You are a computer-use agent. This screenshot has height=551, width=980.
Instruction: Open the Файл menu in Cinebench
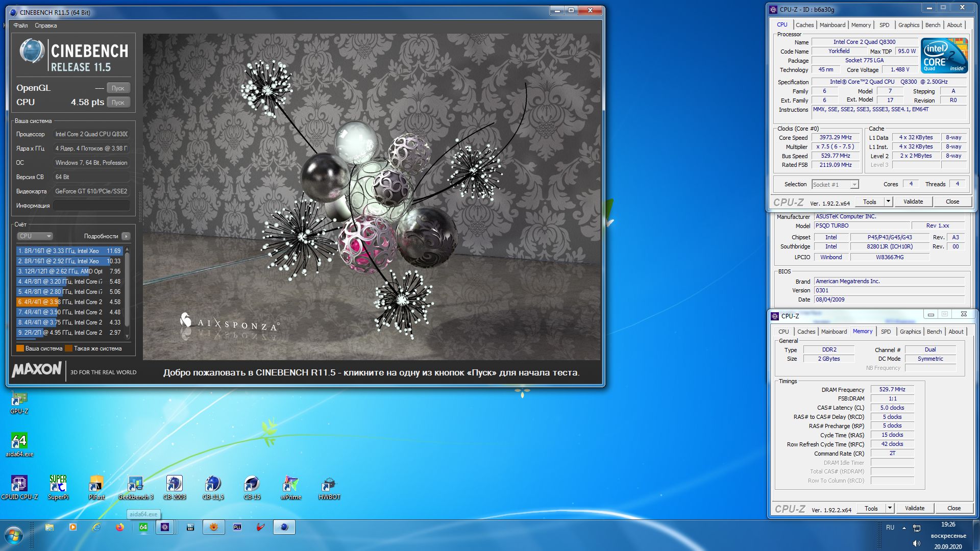coord(20,26)
